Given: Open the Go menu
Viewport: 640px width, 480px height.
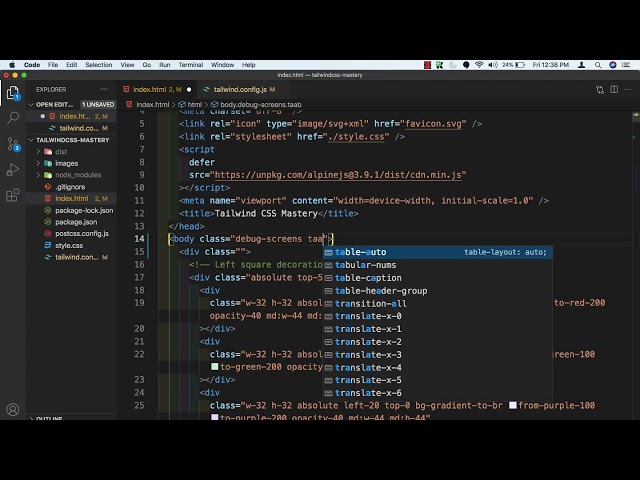Looking at the screenshot, I should coord(147,65).
